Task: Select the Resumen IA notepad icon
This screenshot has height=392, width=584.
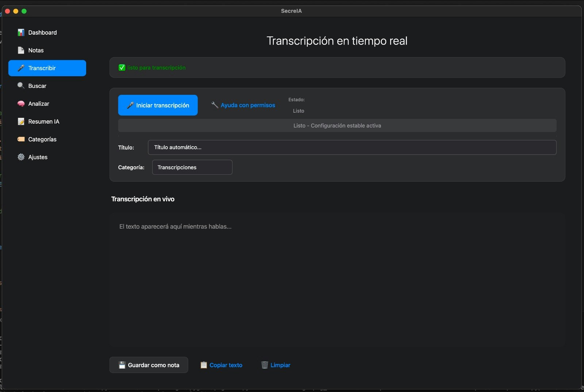Action: (21, 121)
